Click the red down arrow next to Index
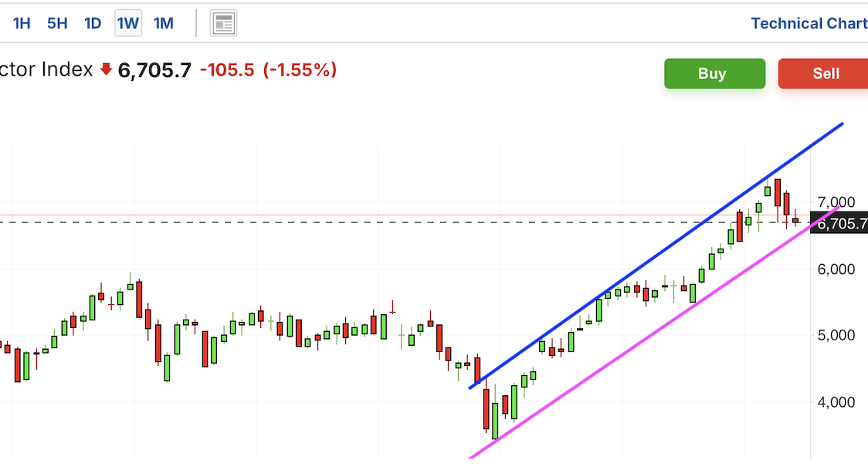The width and height of the screenshot is (868, 474). pos(106,69)
